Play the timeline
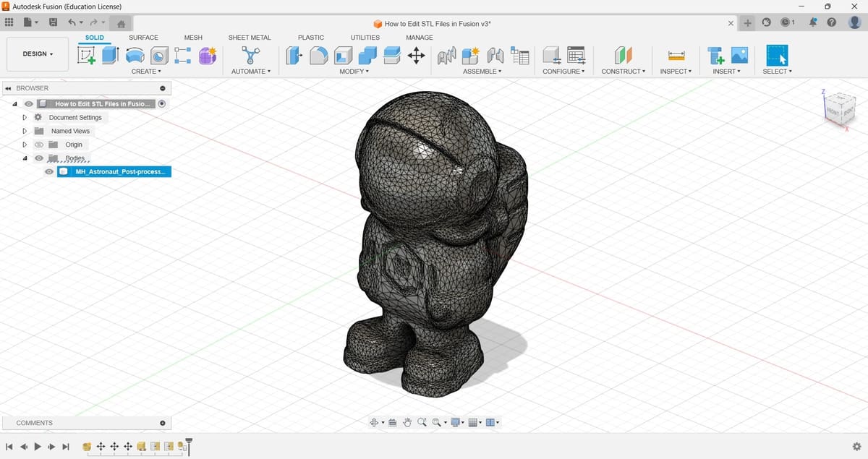 [x=38, y=447]
